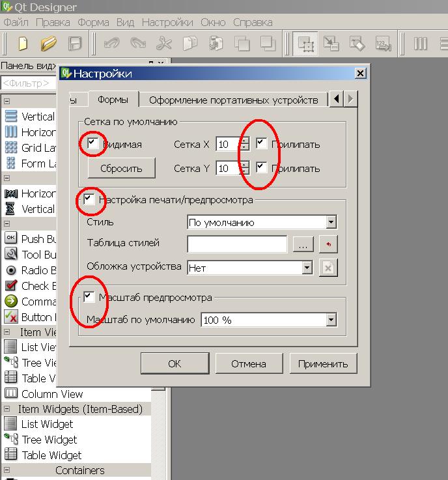The image size is (448, 480).
Task: Collapse the Item Views category
Action: tap(7, 332)
